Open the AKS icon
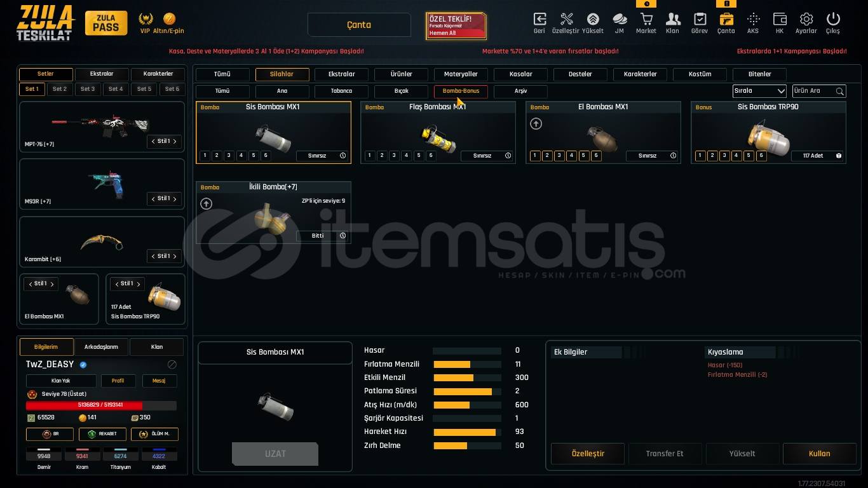This screenshot has height=488, width=868. pos(753,20)
